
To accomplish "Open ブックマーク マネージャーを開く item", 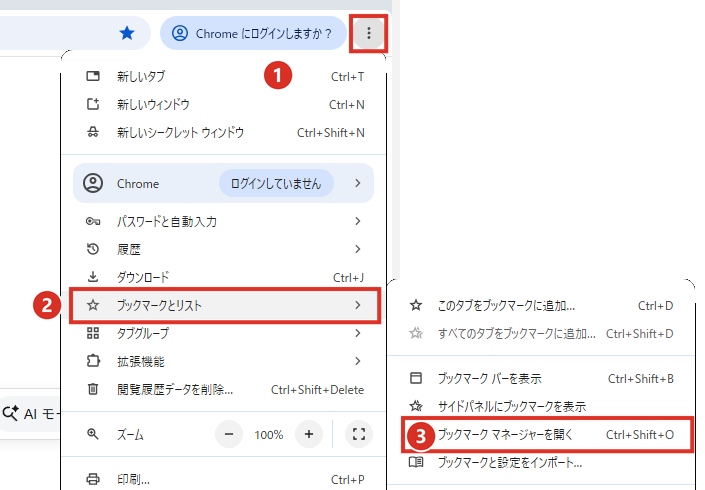I will tap(547, 435).
